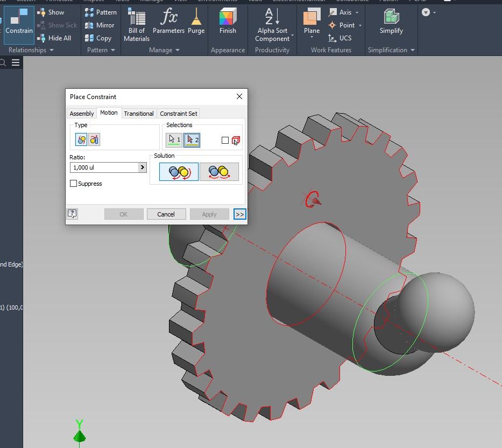502x448 pixels.
Task: Click the greyed Show Sick command
Action: click(57, 25)
